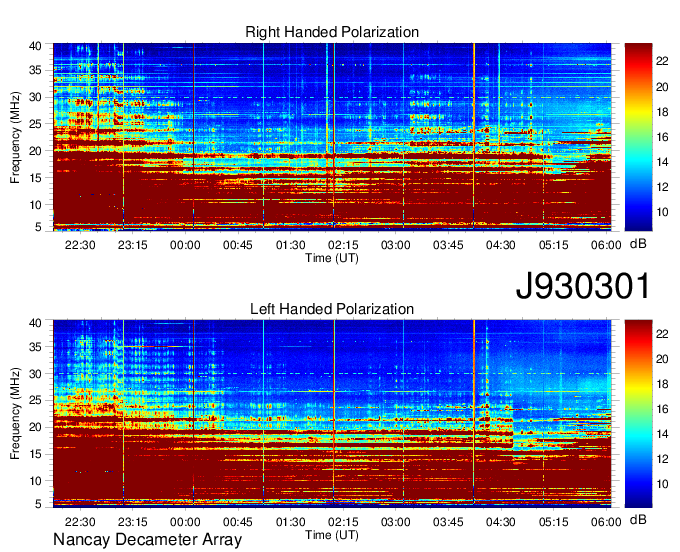Click the 00:00 time tick on the top plot
Viewport: 680px width, 552px height.
[x=185, y=245]
